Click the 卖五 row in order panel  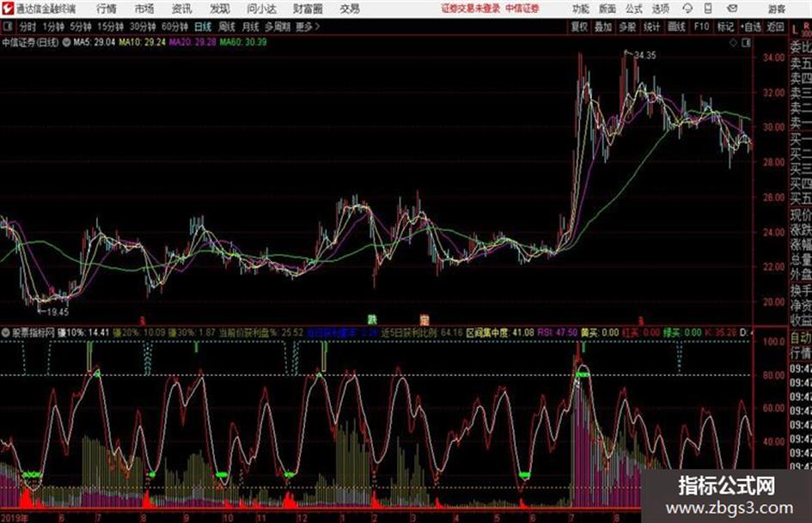tap(801, 64)
